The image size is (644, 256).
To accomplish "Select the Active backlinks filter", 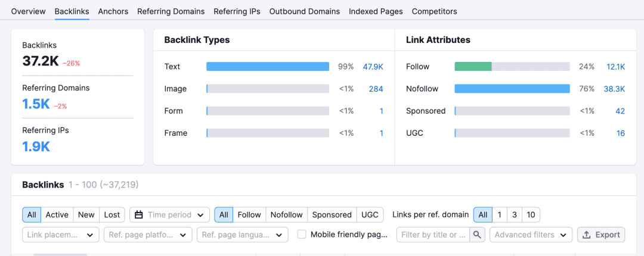I will [x=57, y=215].
